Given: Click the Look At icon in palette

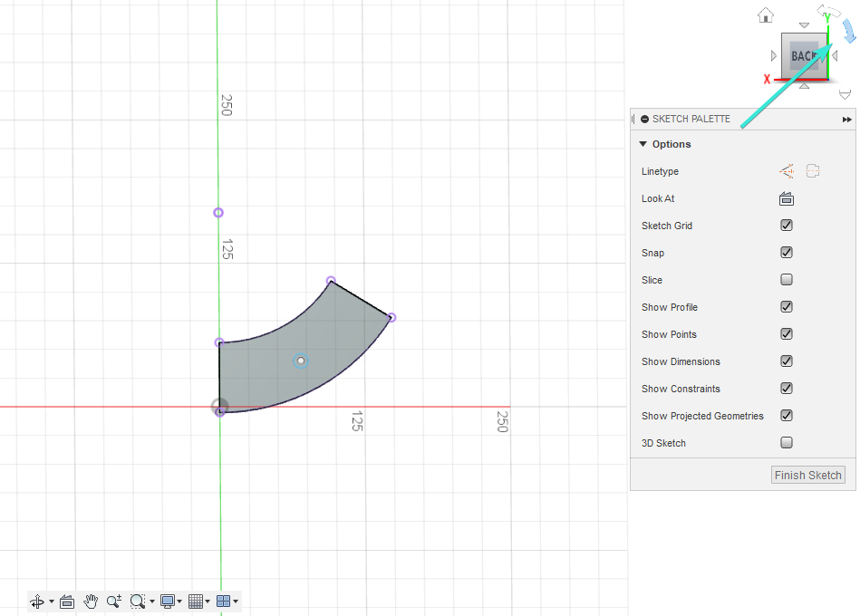Looking at the screenshot, I should pos(787,198).
